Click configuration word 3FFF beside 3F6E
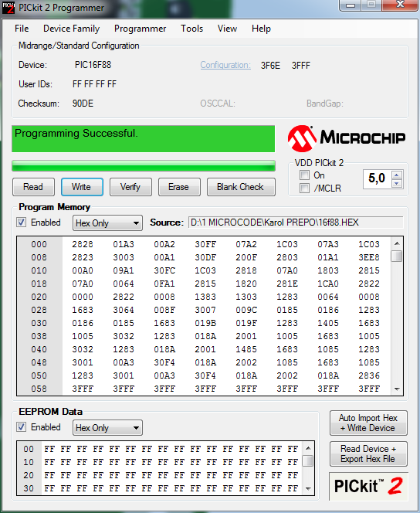This screenshot has width=420, height=513. point(300,66)
